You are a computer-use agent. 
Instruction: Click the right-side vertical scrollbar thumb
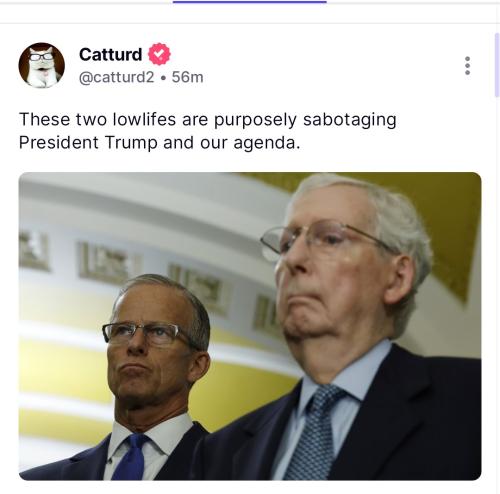click(497, 65)
